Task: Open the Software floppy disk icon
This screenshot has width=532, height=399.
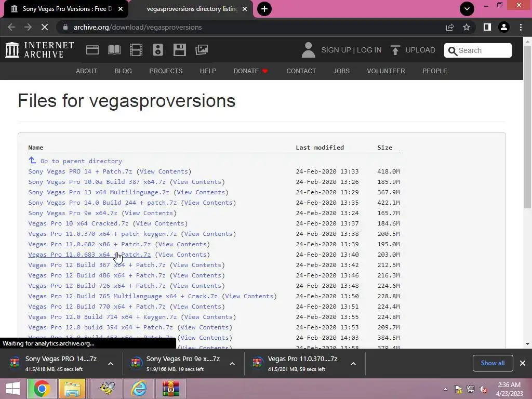Action: coord(179,50)
